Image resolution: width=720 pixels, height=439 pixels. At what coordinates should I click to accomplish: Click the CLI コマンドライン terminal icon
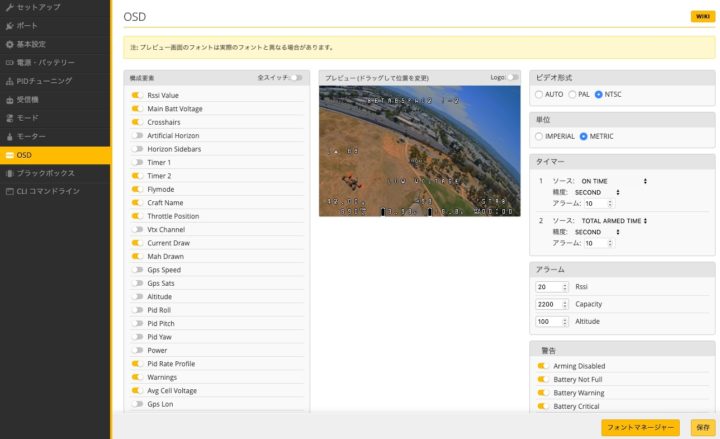(10, 191)
